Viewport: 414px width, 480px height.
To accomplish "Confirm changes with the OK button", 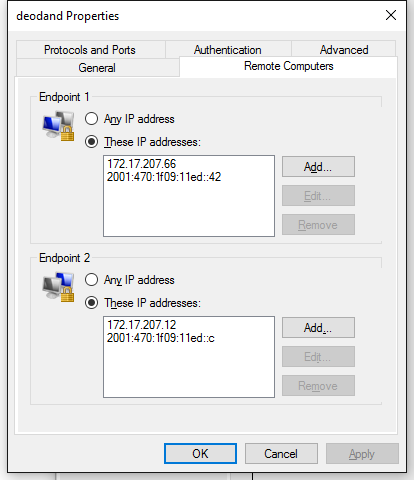I will [200, 453].
